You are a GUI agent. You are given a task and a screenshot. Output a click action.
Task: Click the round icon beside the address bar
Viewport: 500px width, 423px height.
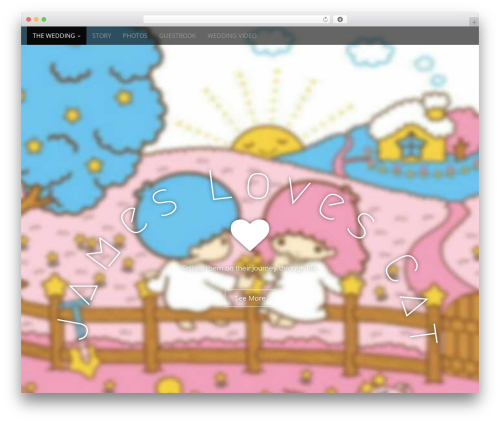tap(340, 20)
